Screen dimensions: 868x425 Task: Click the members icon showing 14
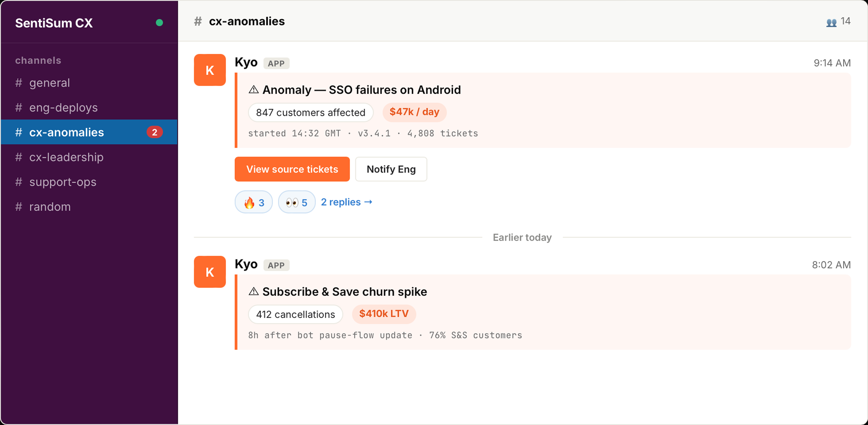(x=831, y=22)
